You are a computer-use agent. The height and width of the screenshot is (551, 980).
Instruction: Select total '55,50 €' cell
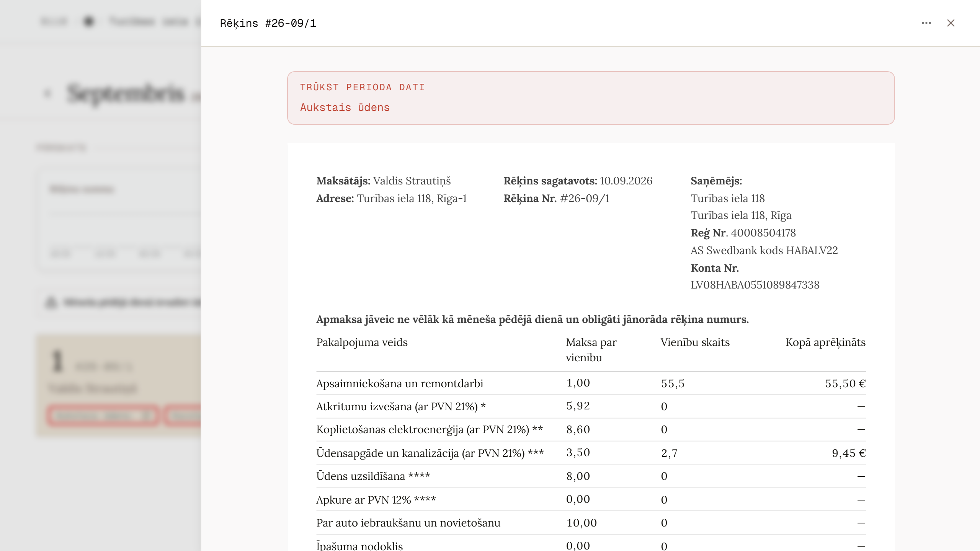coord(845,383)
